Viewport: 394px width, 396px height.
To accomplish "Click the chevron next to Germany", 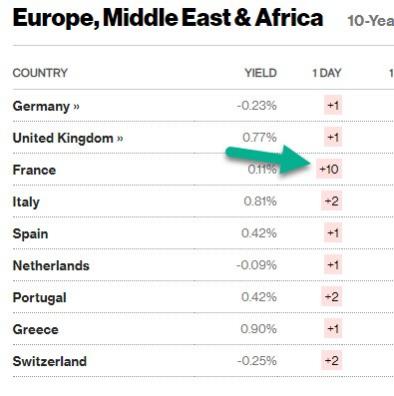I will pos(76,107).
